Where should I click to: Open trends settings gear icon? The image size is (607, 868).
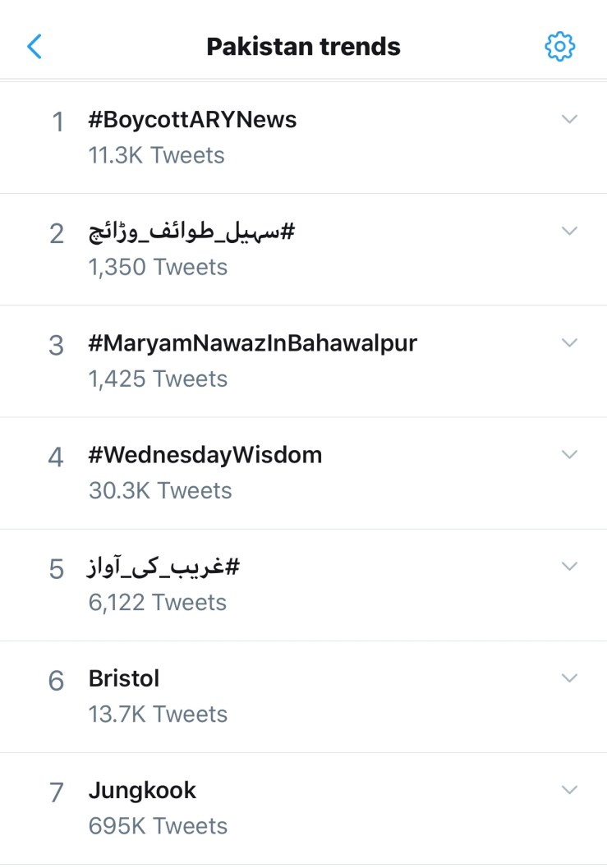pyautogui.click(x=560, y=47)
